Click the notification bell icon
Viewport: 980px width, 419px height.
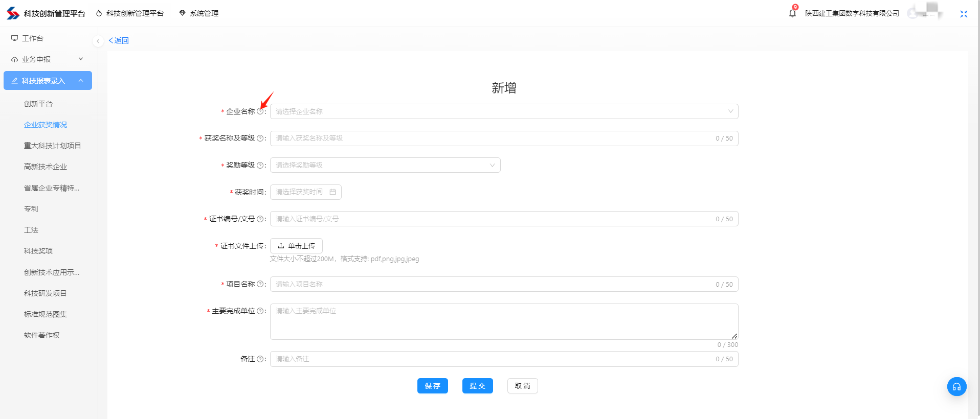click(792, 13)
